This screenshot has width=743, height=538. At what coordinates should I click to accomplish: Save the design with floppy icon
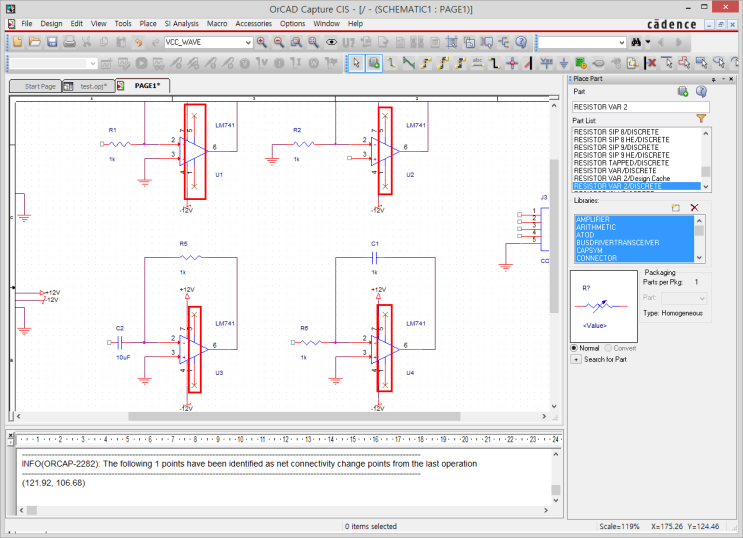[52, 42]
